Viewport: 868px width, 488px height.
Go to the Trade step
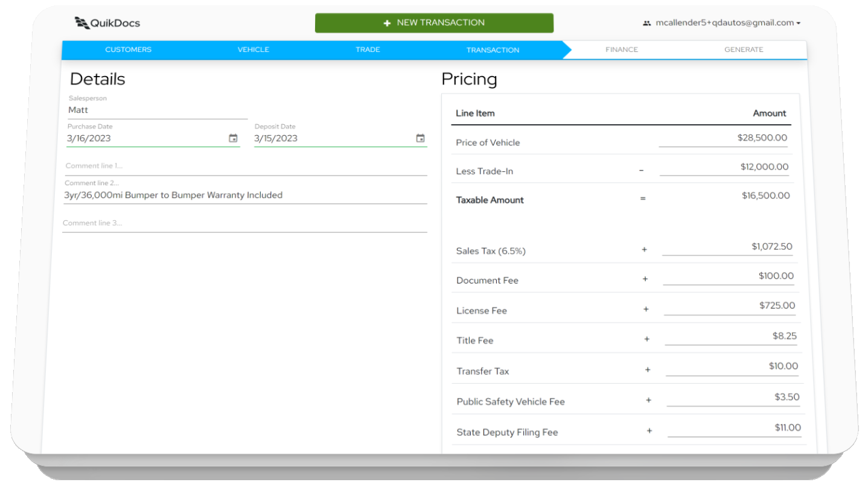pos(368,49)
